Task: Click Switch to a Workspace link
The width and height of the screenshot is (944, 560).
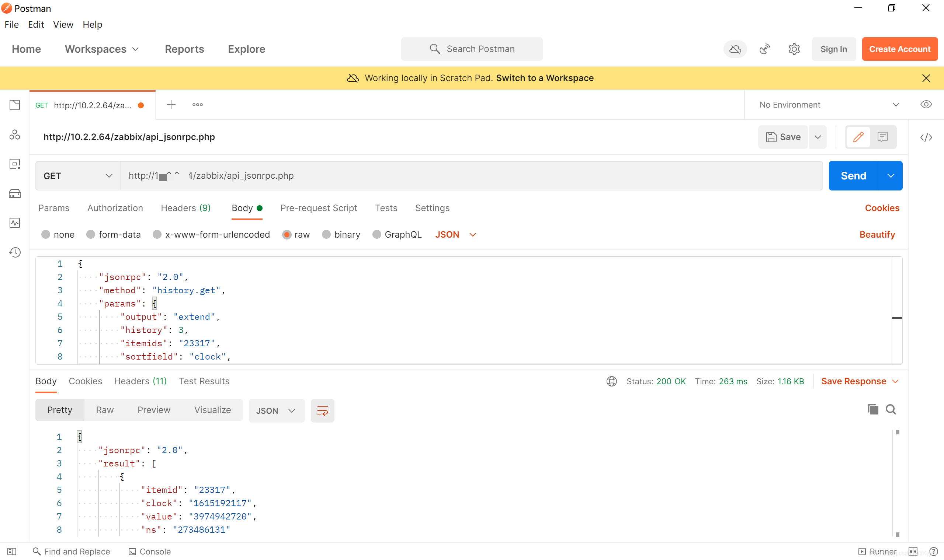Action: coord(545,78)
